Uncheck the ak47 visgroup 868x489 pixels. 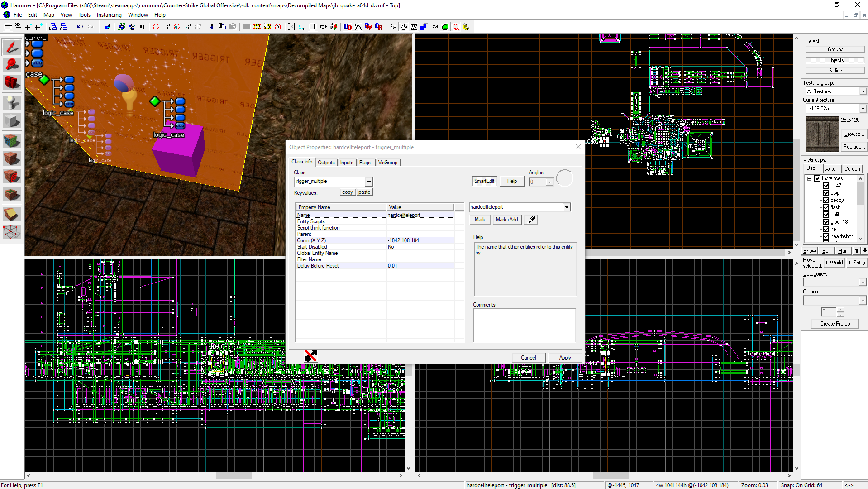pos(826,186)
